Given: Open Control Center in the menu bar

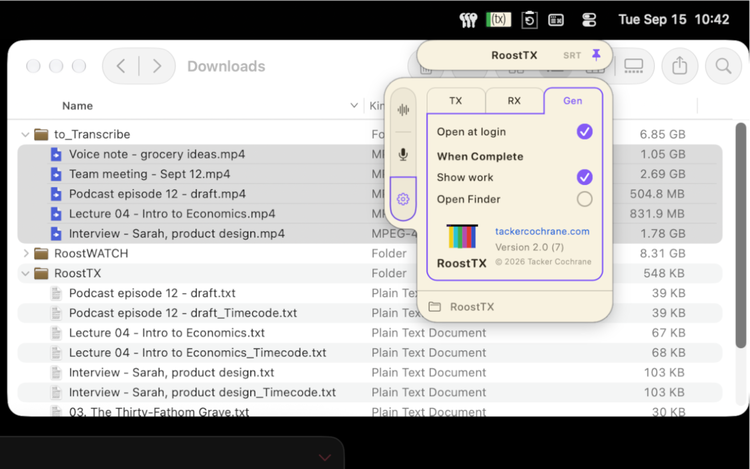Looking at the screenshot, I should click(x=589, y=20).
